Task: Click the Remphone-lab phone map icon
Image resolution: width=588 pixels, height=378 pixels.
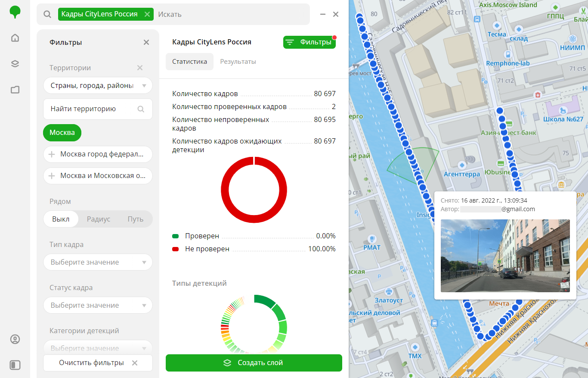Action: pyautogui.click(x=508, y=54)
